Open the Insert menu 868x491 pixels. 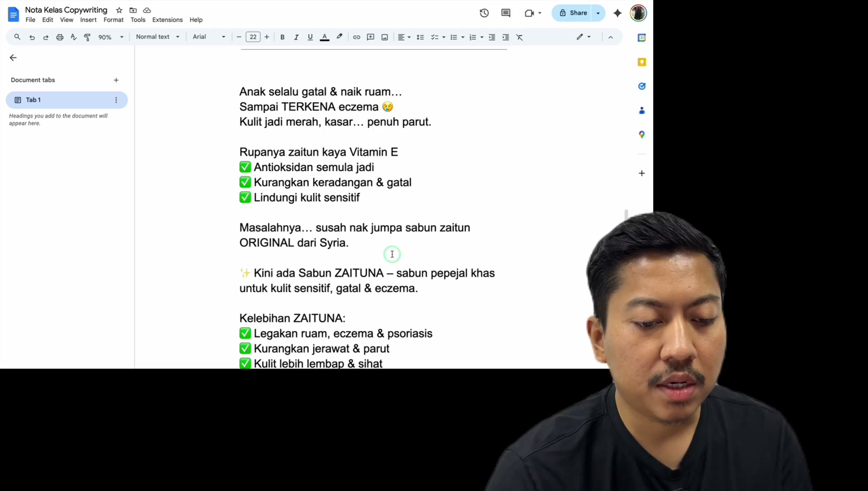point(88,20)
